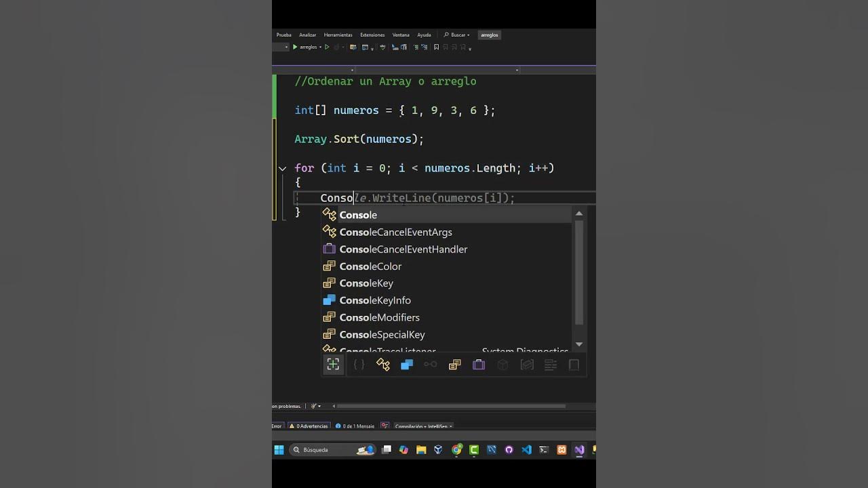Open Copilot from the taskbar
Viewport: 868px width, 488px height.
pos(404,449)
